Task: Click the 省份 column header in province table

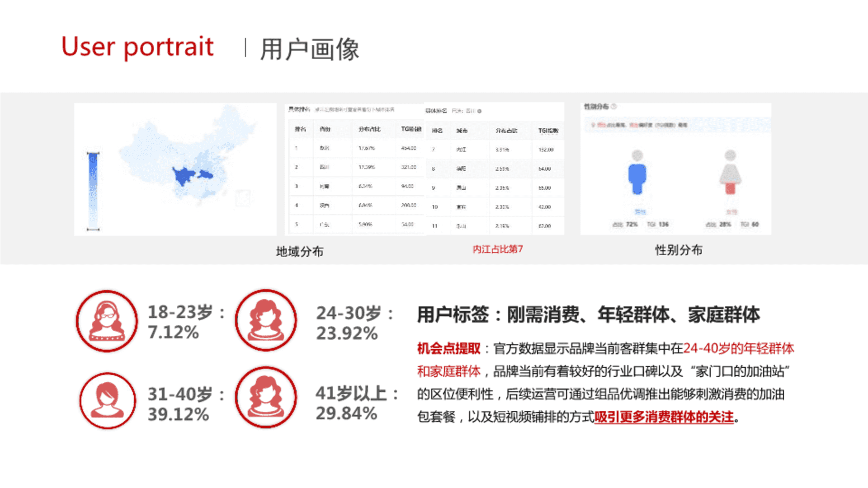Action: [x=325, y=129]
